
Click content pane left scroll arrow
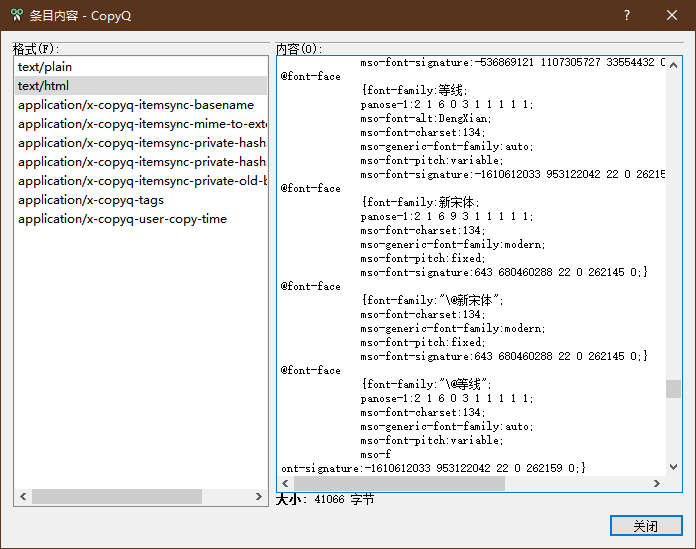click(286, 484)
